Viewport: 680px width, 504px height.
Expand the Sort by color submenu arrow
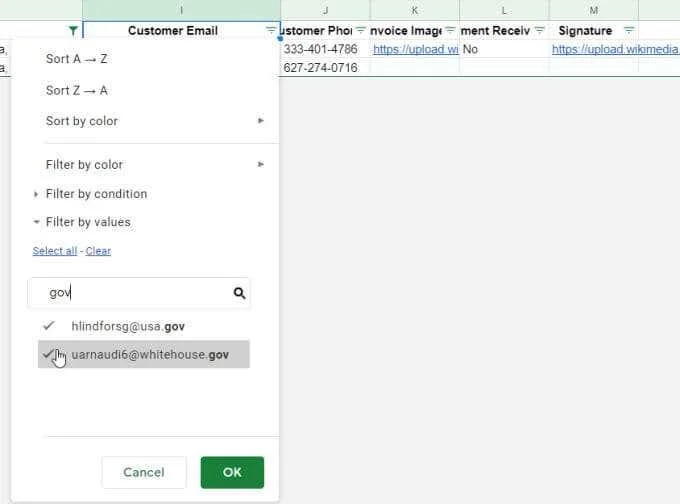click(261, 121)
